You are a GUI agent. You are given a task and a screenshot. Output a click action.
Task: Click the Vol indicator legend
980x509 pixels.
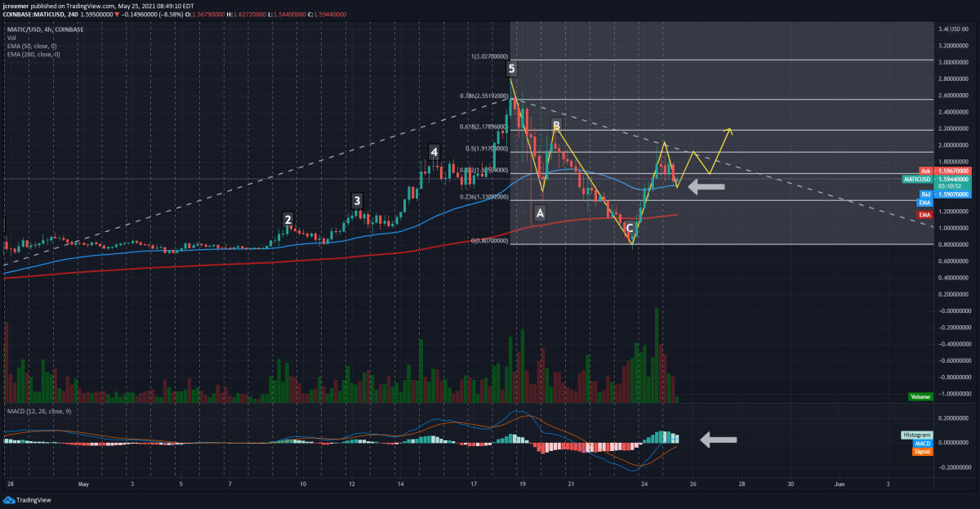pyautogui.click(x=11, y=38)
